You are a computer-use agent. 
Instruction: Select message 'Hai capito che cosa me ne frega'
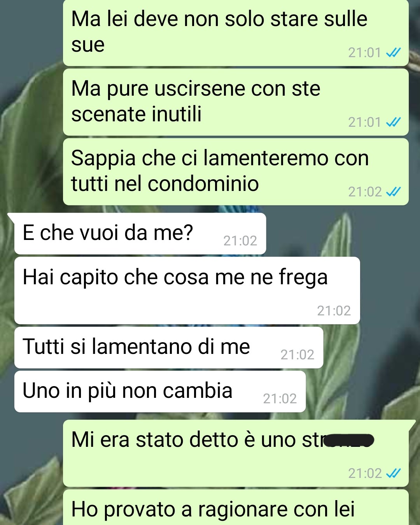pyautogui.click(x=187, y=290)
